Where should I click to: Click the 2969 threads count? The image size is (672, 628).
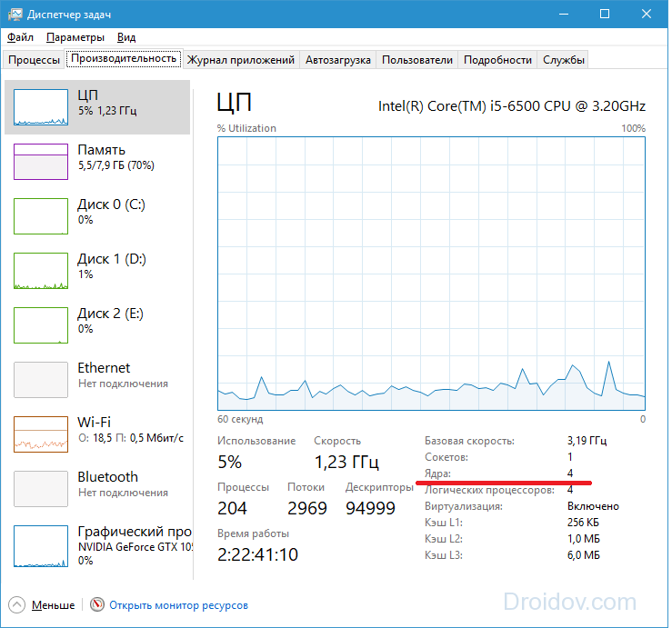coord(306,508)
